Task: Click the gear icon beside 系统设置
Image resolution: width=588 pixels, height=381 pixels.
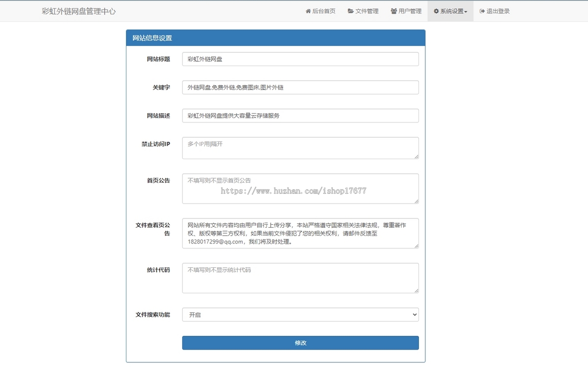Action: pos(436,11)
